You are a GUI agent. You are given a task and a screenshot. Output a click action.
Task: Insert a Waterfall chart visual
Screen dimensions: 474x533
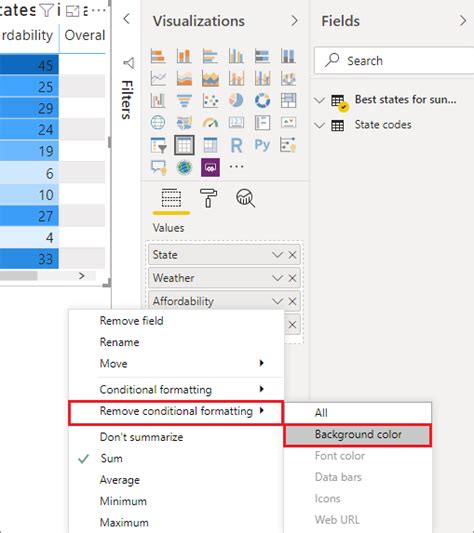[158, 101]
